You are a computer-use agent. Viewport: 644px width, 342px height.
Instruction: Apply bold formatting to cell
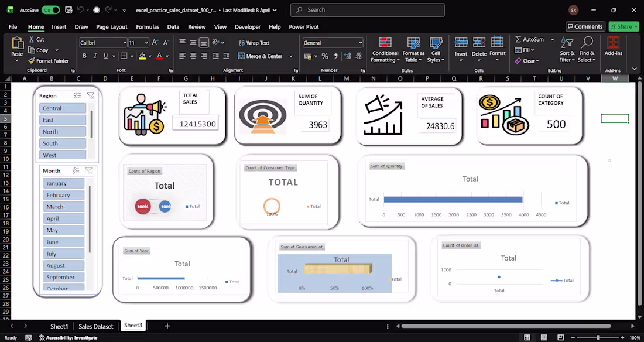point(84,56)
